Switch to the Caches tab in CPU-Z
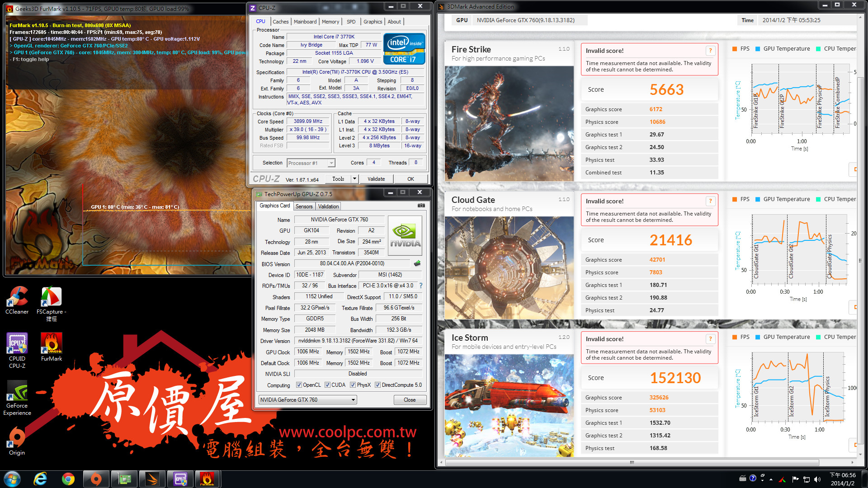 [x=280, y=22]
